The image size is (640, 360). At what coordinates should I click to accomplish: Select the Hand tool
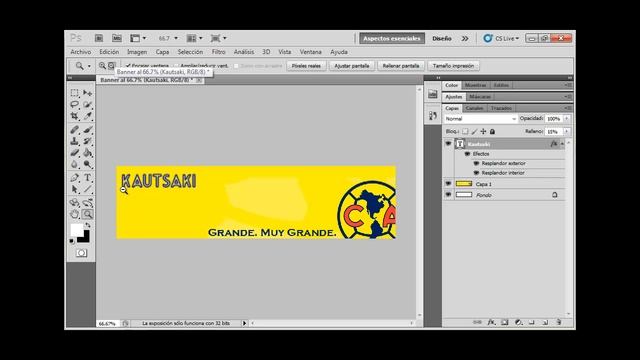(75, 214)
